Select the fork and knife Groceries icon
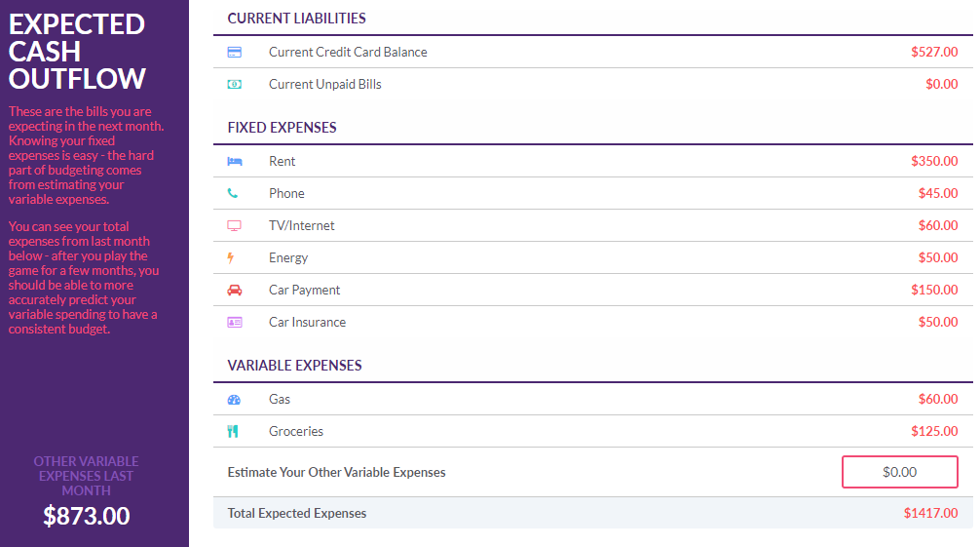This screenshot has height=547, width=980. (233, 431)
